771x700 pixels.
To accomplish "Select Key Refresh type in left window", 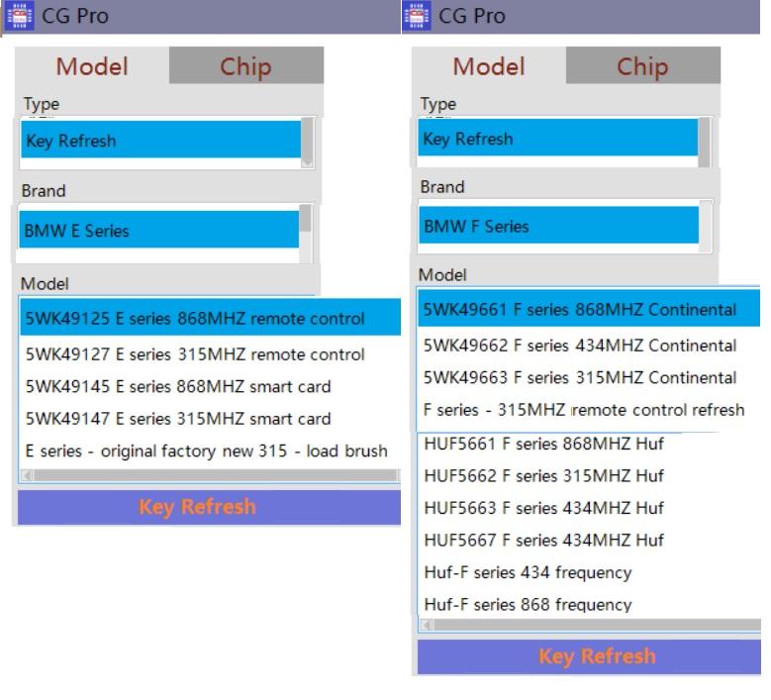I will tap(160, 141).
